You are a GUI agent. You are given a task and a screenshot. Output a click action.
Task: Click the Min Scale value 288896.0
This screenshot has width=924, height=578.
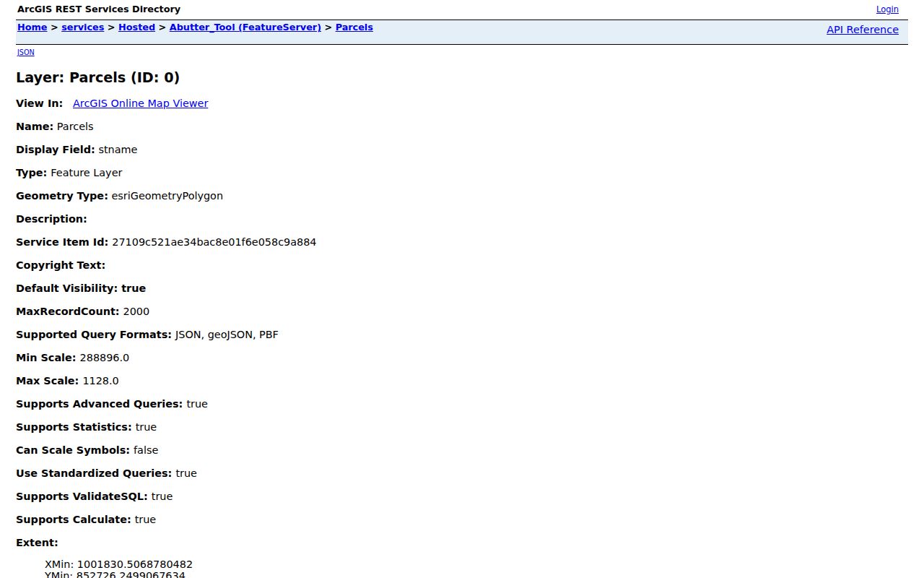(105, 358)
